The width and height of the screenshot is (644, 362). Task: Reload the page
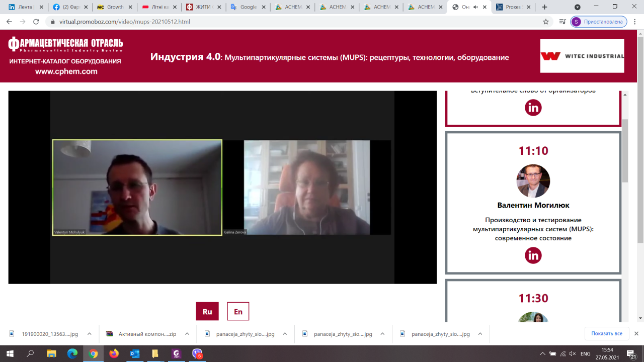pyautogui.click(x=36, y=22)
